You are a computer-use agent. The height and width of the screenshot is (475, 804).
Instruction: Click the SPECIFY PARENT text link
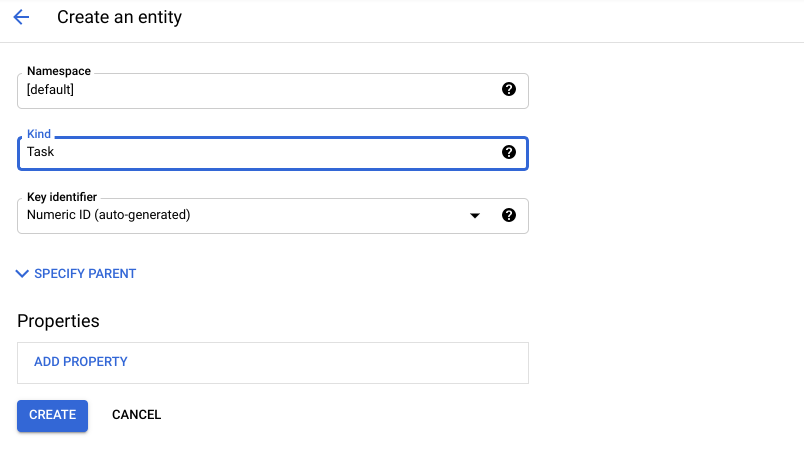click(x=85, y=273)
